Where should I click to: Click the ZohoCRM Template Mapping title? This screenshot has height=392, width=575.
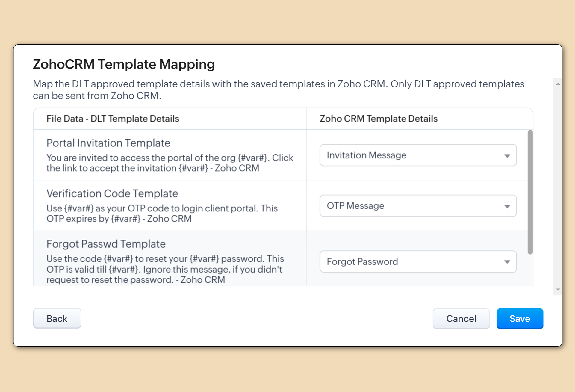click(x=124, y=64)
